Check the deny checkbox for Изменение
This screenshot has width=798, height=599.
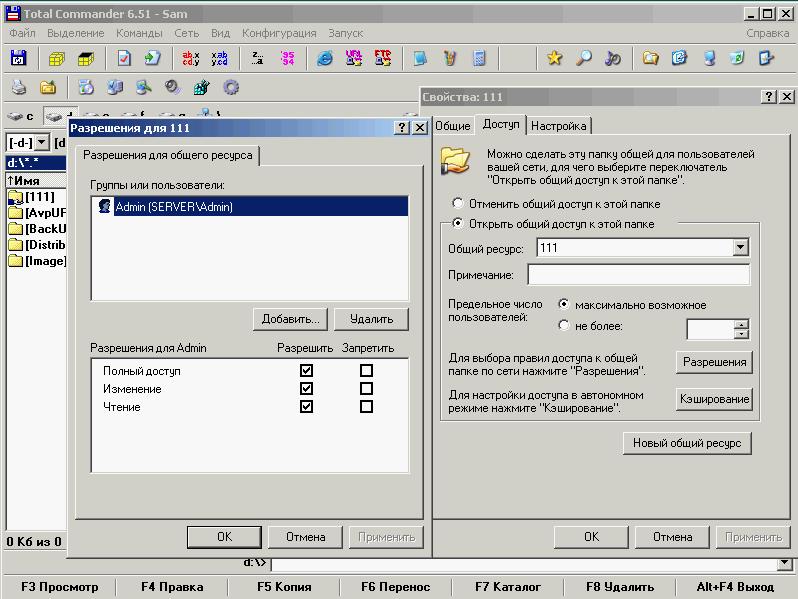[x=366, y=389]
